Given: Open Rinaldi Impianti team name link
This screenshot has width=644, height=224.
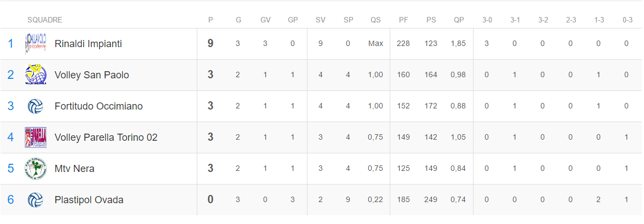Looking at the screenshot, I should 88,44.
